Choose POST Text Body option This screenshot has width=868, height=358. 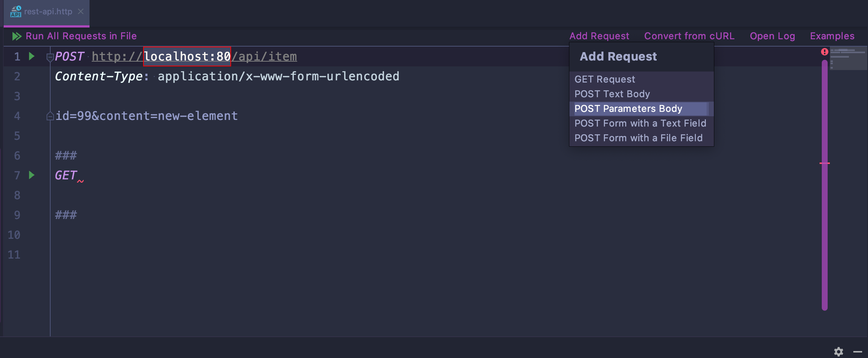612,94
